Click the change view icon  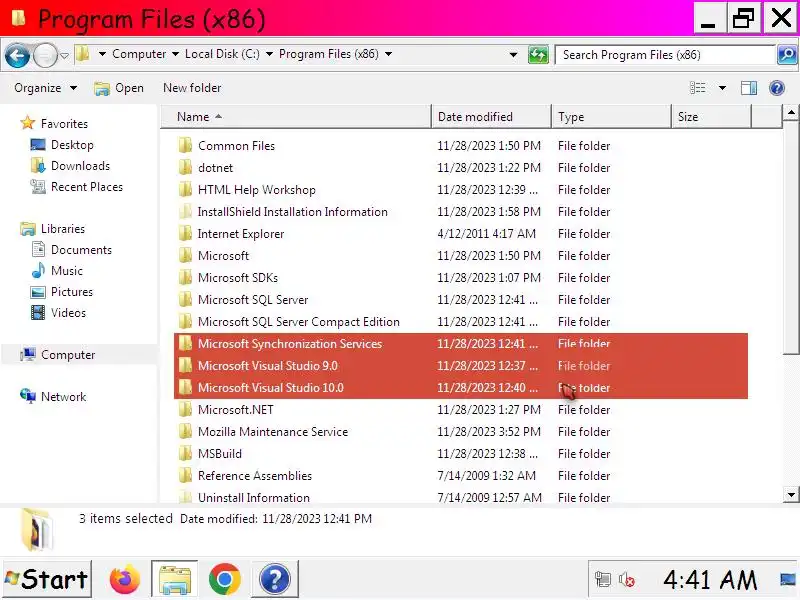(x=697, y=88)
